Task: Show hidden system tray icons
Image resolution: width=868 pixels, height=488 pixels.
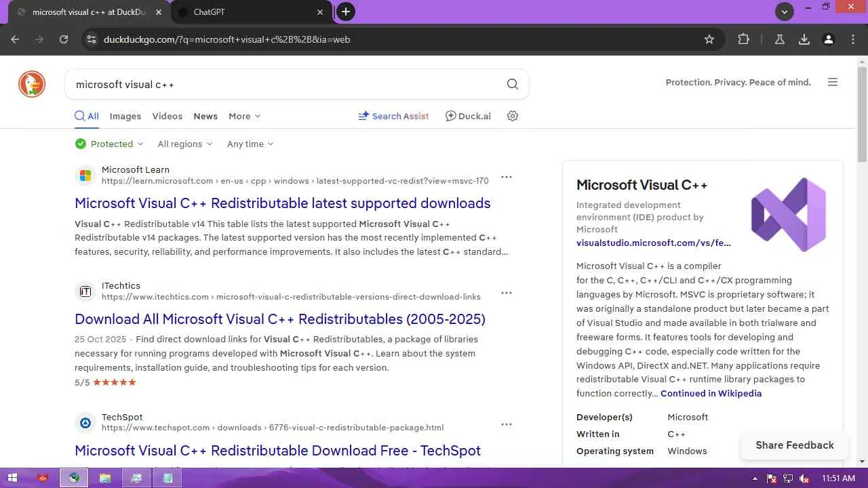Action: [755, 479]
